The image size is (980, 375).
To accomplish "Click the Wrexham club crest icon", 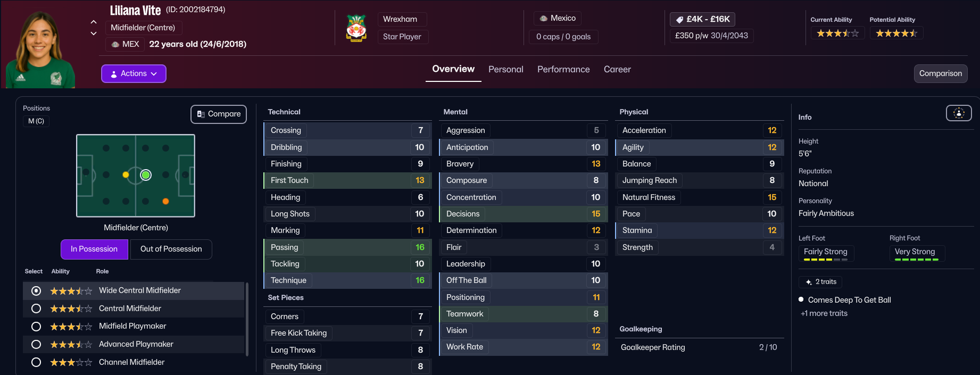I will (356, 28).
